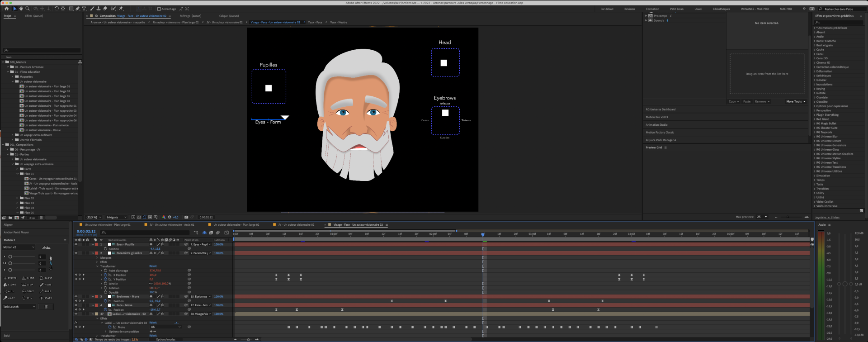Switch to the Effets (aucun) tab
The image size is (868, 342).
pos(34,16)
